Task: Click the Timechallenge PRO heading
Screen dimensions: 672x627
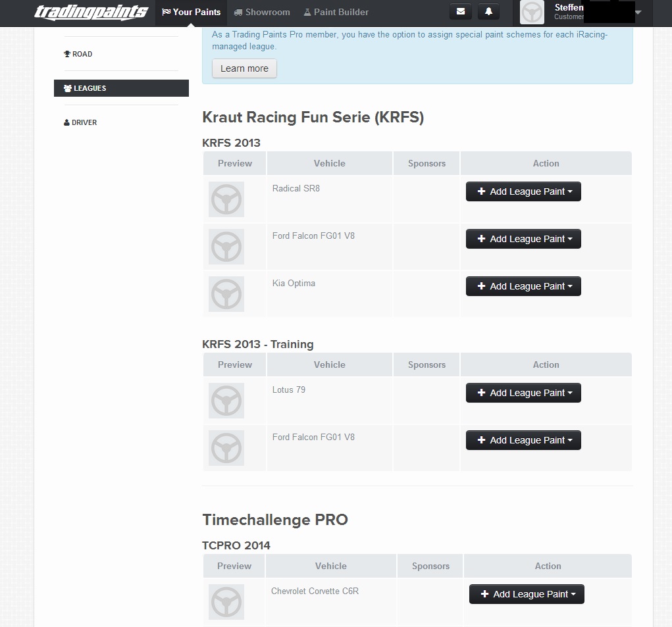Action: pos(275,520)
